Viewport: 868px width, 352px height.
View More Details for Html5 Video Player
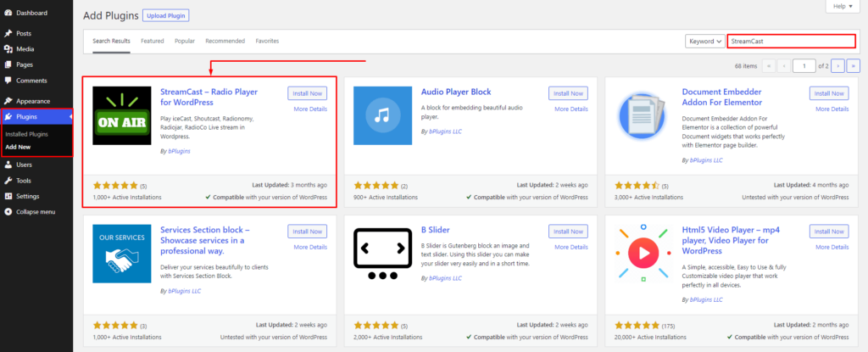tap(832, 247)
